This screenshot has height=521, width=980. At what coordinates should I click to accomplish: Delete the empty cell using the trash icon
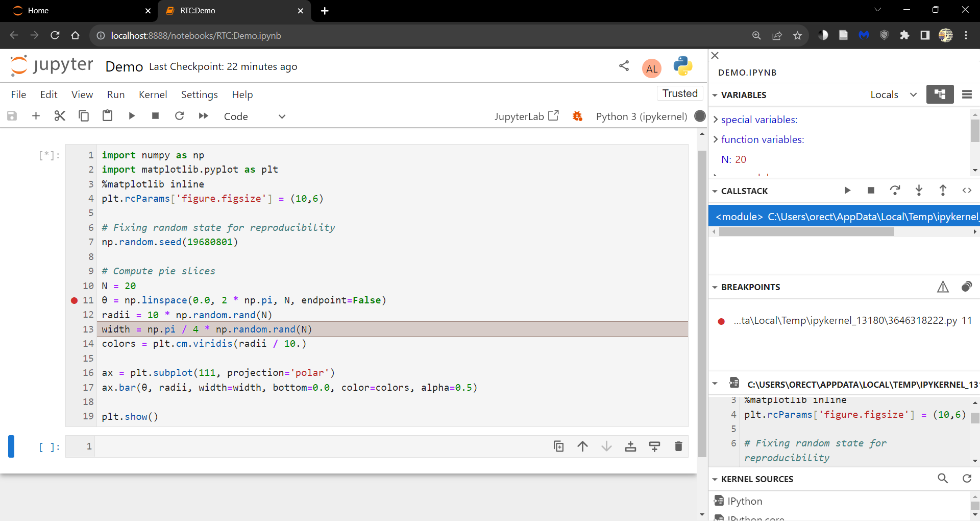tap(678, 446)
